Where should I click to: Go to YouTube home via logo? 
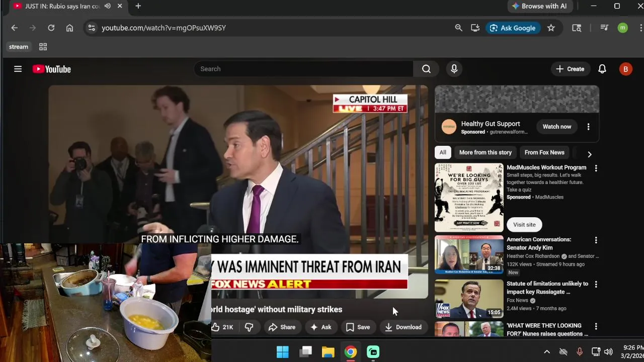coord(52,69)
